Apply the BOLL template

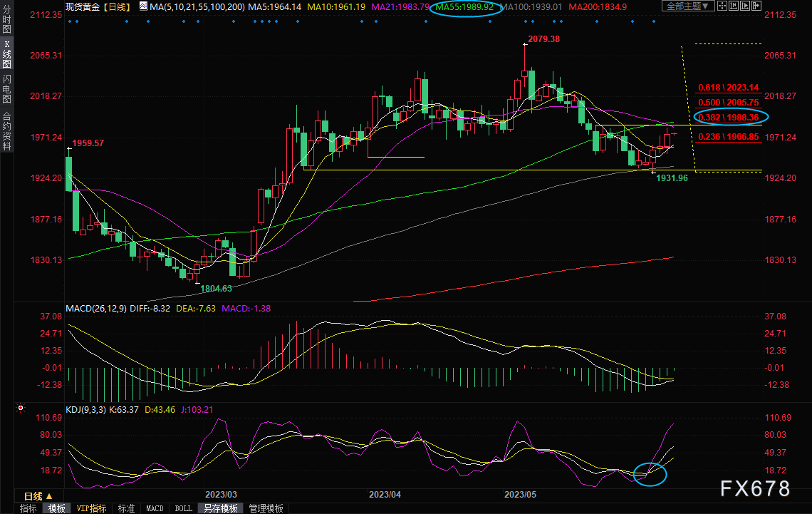(x=183, y=508)
